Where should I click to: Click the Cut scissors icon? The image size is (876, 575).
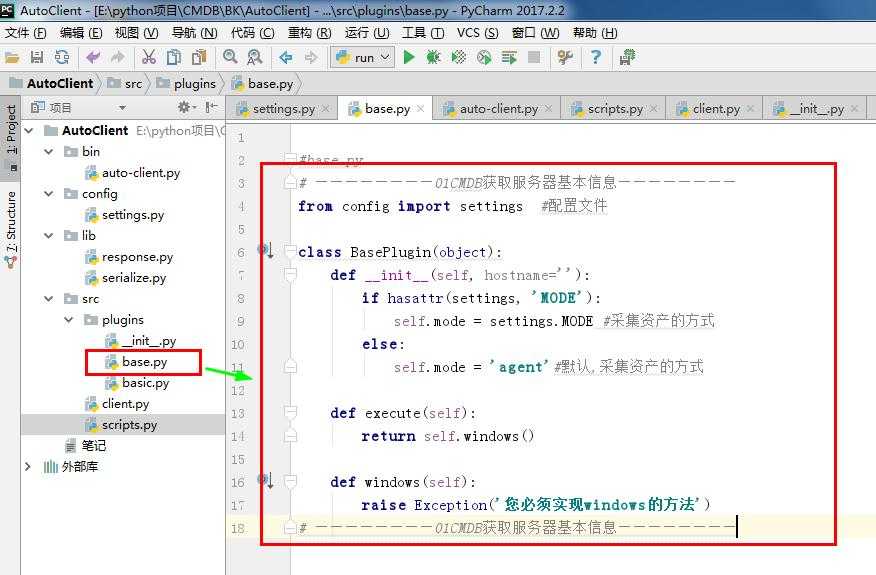149,57
